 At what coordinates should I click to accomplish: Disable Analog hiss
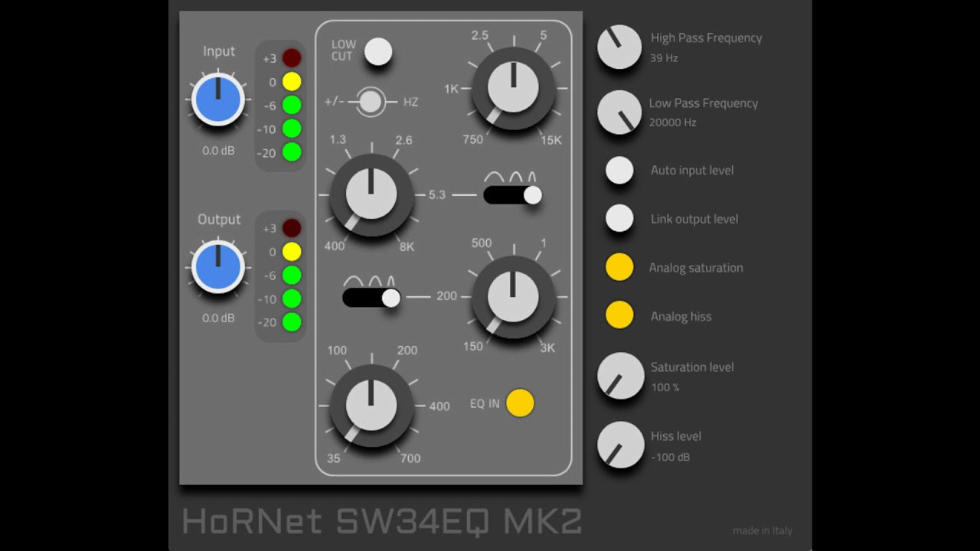(619, 315)
